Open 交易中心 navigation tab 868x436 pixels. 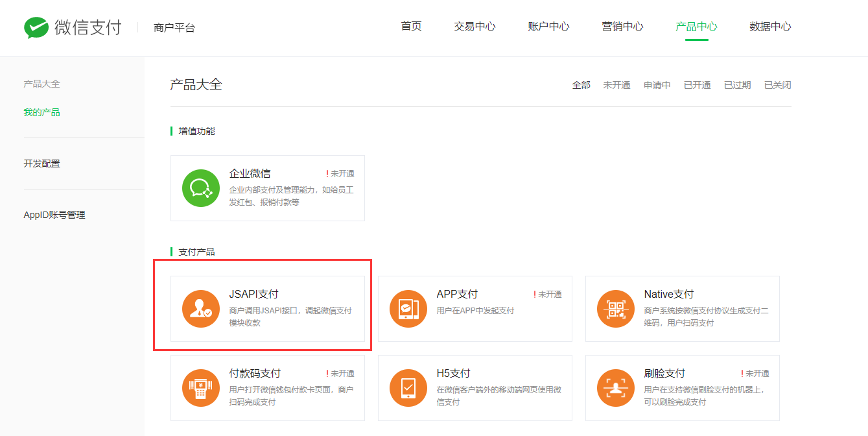(x=475, y=27)
